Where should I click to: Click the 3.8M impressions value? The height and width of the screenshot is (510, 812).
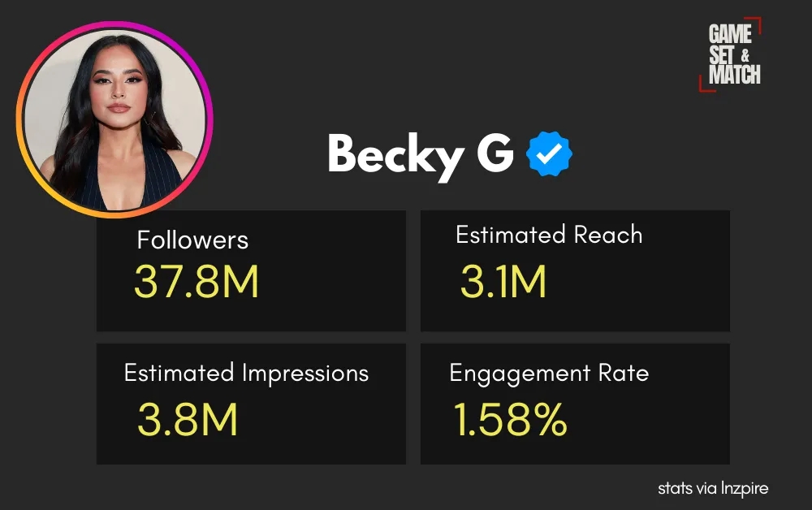pyautogui.click(x=188, y=420)
